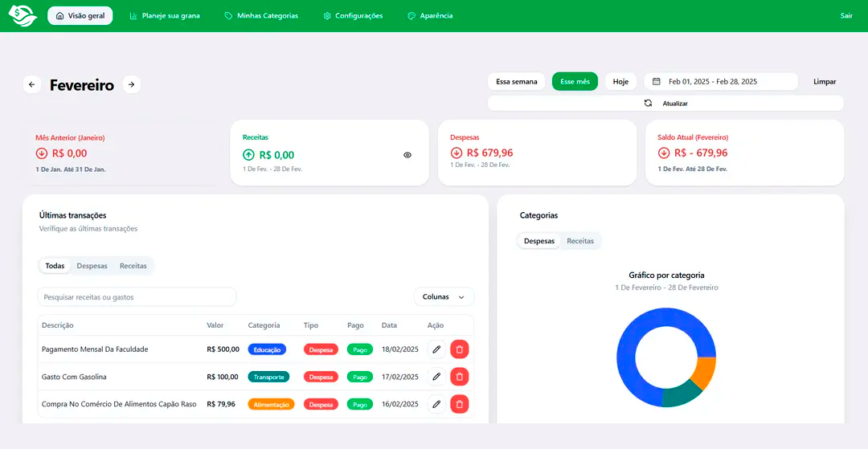
Task: Click Sair to log out
Action: point(846,15)
